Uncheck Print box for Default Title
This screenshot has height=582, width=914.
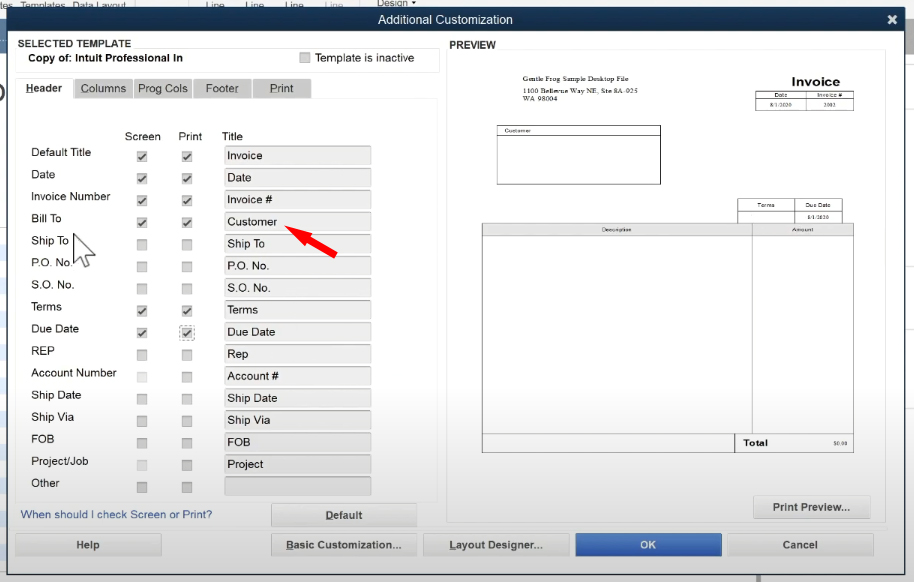tap(187, 156)
